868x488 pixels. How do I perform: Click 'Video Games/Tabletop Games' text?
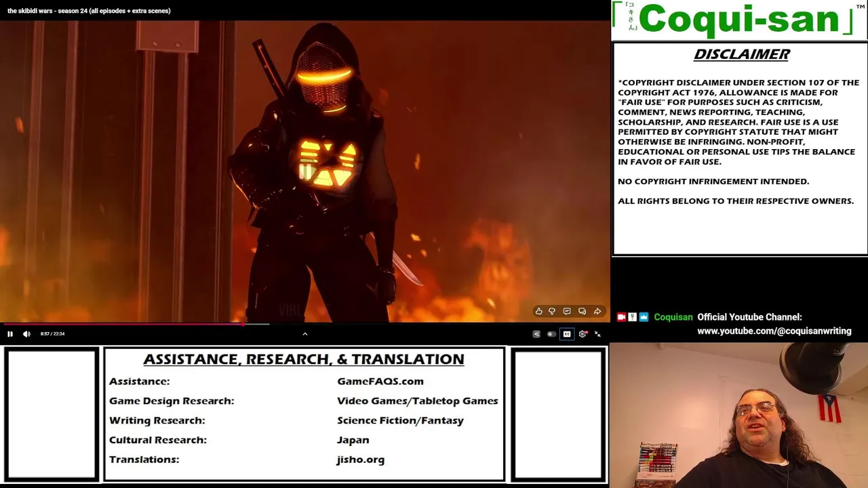point(418,401)
